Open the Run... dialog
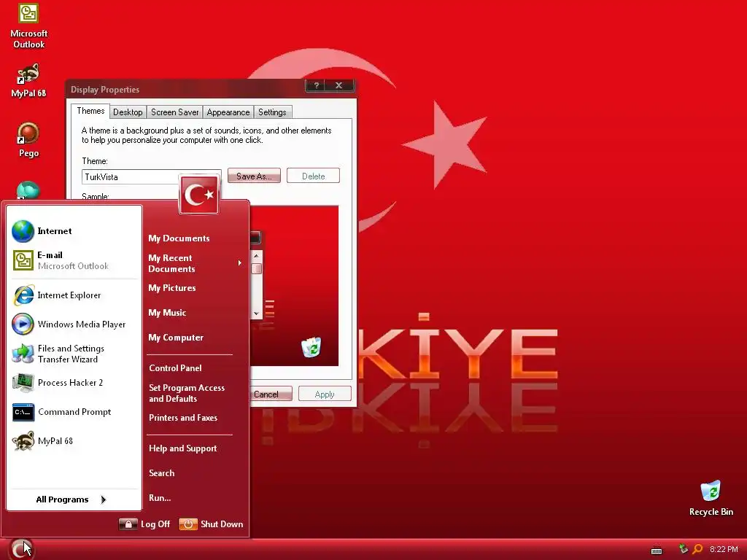Image resolution: width=747 pixels, height=560 pixels. click(x=160, y=497)
